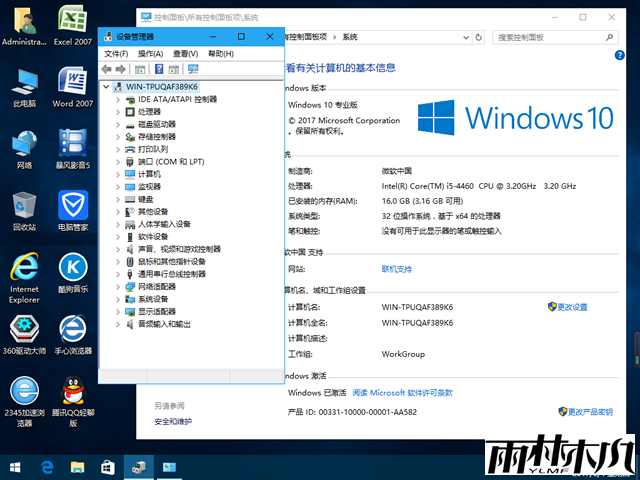
Task: Expand the 显示适配器 device category
Action: (x=117, y=311)
